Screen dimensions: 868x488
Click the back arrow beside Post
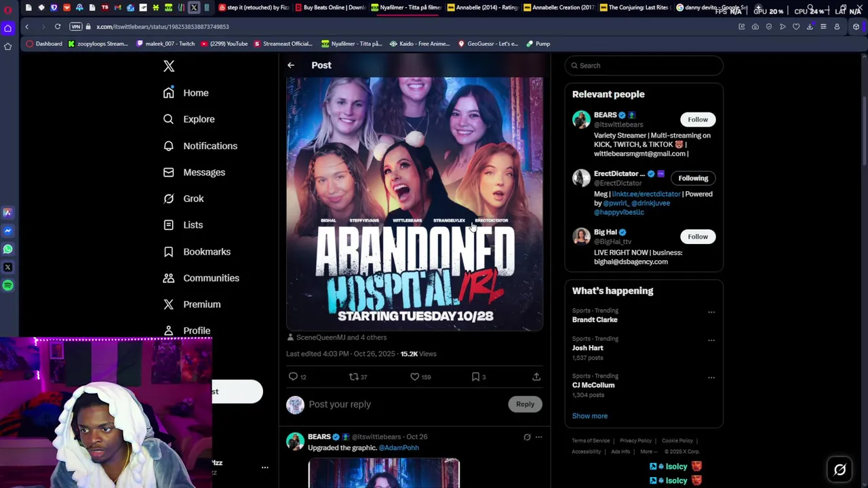coord(291,65)
